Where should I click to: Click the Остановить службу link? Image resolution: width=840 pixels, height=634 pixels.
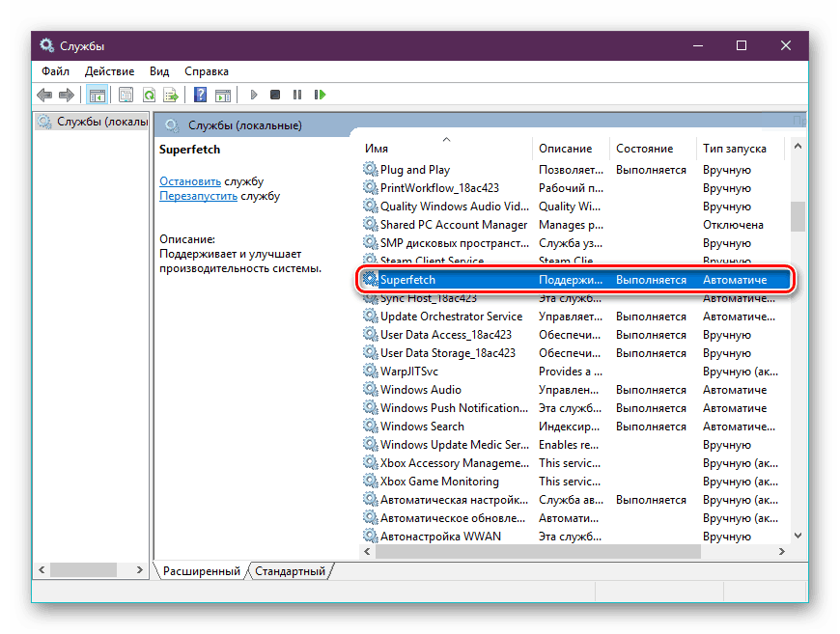tap(190, 180)
